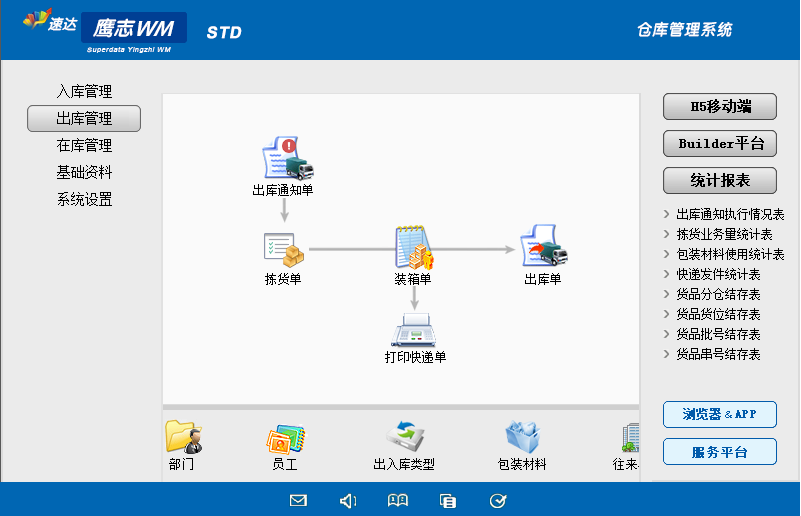
Task: Click the chevron beside 快递发件统计表
Action: pos(666,274)
